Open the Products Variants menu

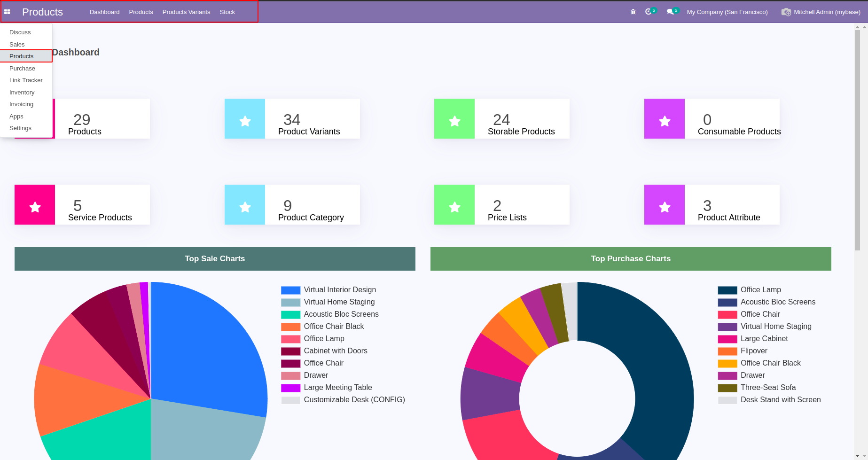click(186, 12)
